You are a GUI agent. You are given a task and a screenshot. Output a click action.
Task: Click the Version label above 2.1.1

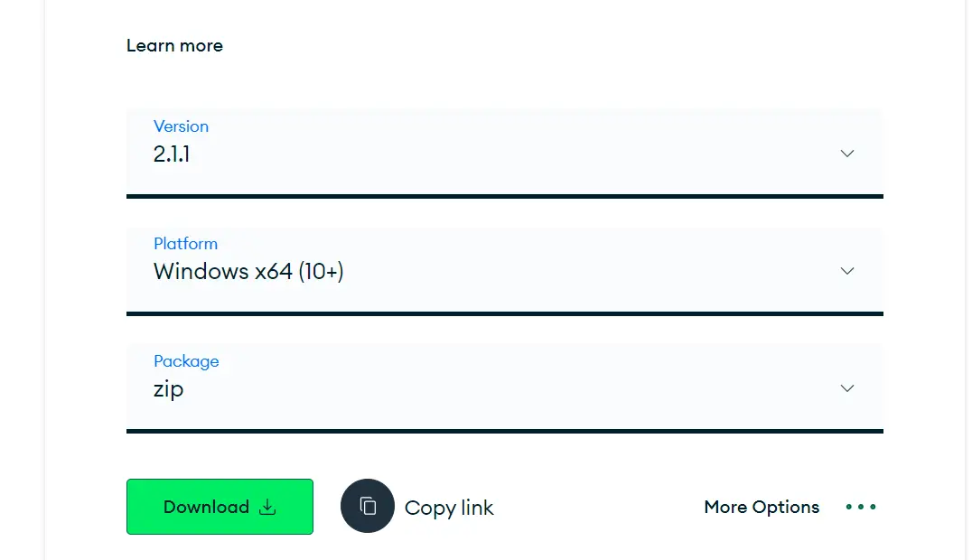181,126
